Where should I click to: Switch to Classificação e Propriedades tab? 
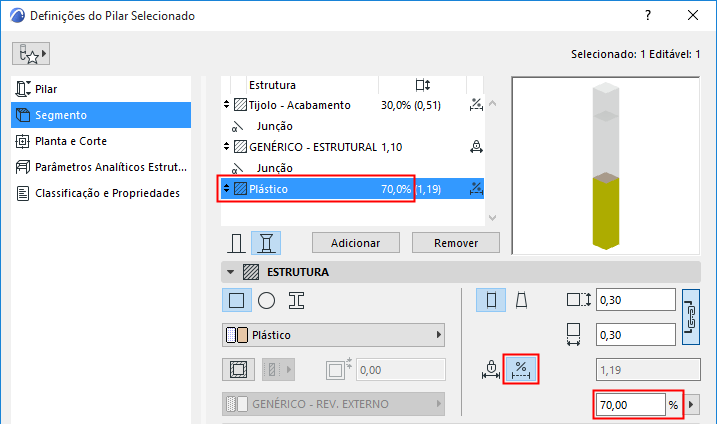coord(107,193)
